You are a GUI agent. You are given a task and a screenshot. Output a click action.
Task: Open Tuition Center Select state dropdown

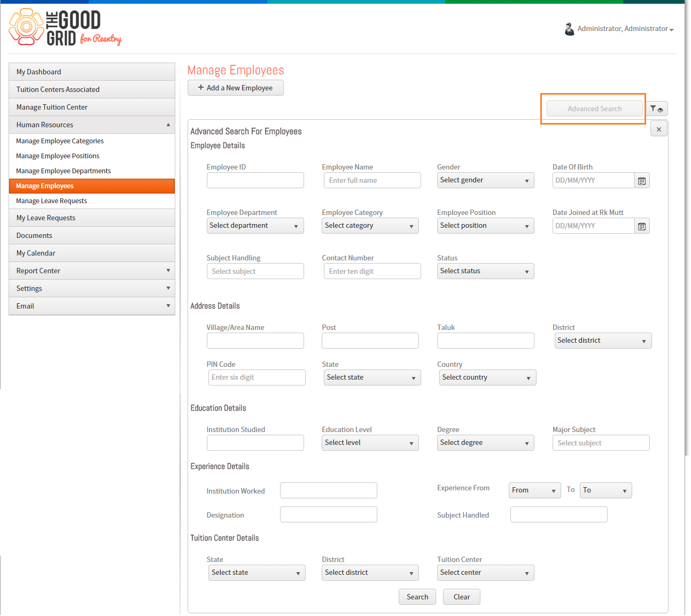pos(257,573)
